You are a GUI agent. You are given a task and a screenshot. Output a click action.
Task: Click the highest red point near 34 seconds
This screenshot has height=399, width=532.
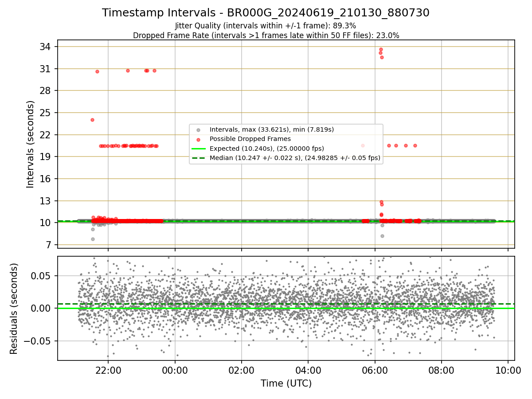(x=381, y=49)
